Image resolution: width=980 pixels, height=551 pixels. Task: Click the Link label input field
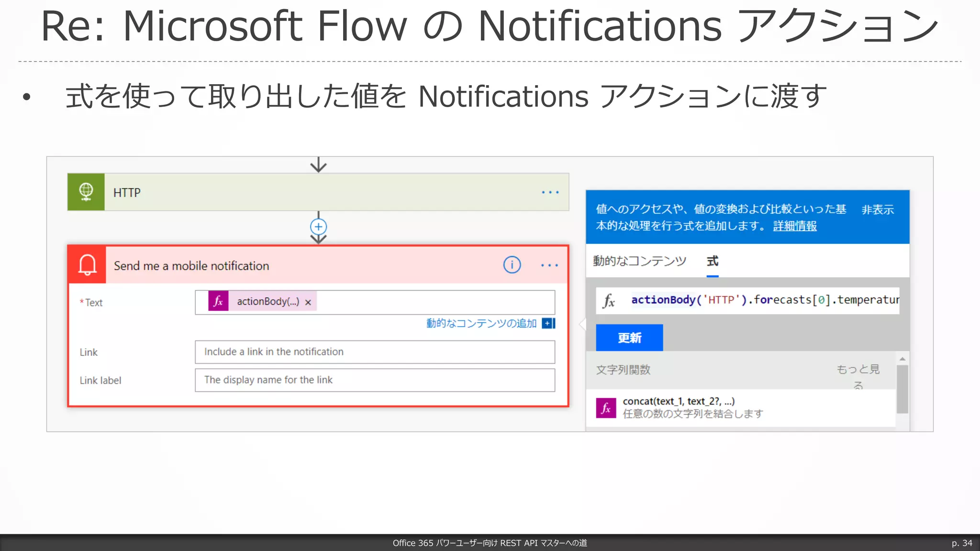(375, 380)
